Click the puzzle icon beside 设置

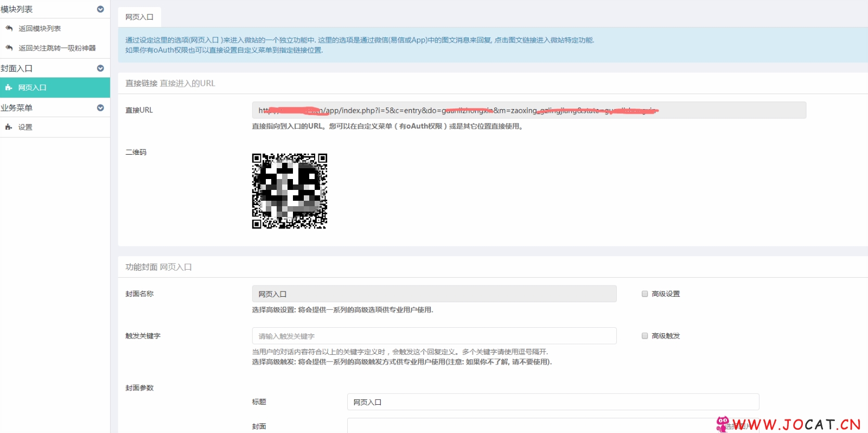(9, 127)
